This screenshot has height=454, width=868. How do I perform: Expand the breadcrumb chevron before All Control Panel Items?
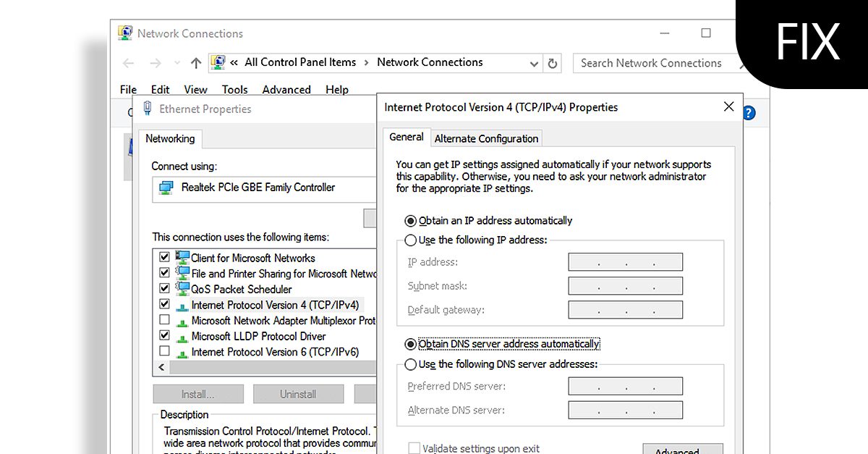coord(234,62)
